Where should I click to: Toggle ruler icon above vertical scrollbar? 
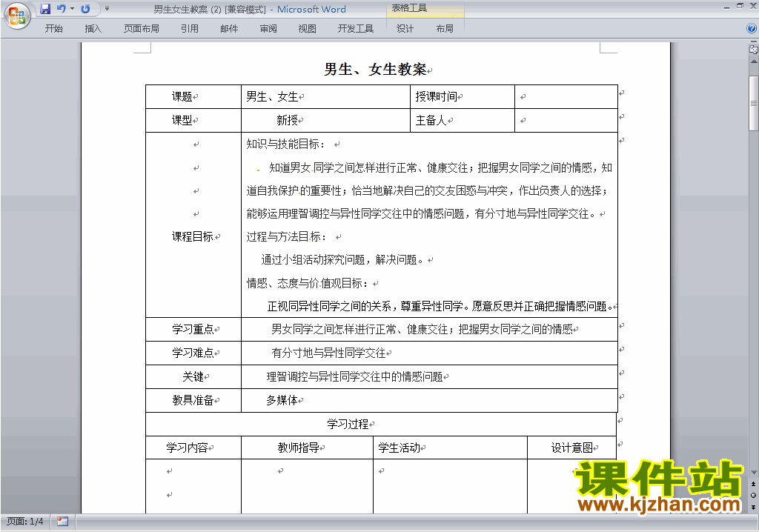pos(753,49)
